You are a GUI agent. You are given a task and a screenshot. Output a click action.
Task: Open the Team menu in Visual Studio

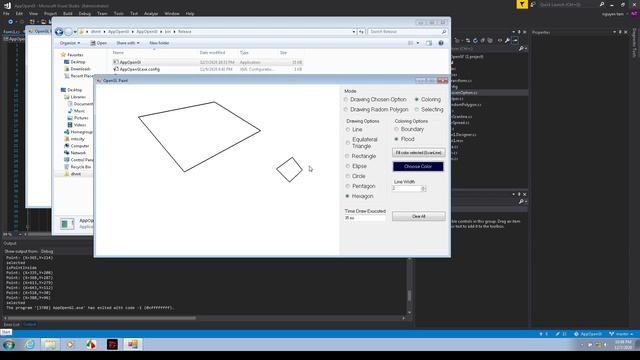tap(102, 13)
